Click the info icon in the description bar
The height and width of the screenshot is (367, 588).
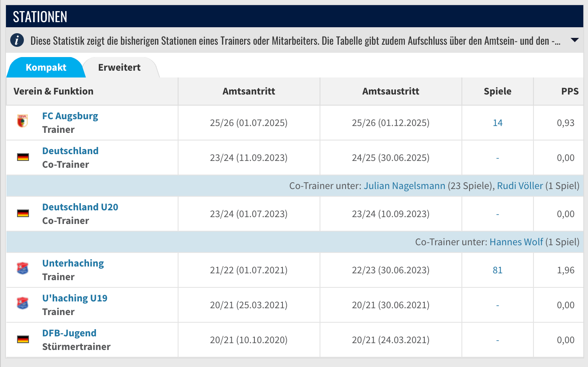point(17,41)
